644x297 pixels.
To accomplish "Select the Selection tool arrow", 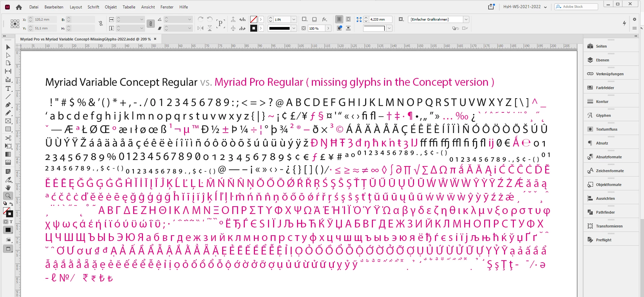I will coord(8,47).
